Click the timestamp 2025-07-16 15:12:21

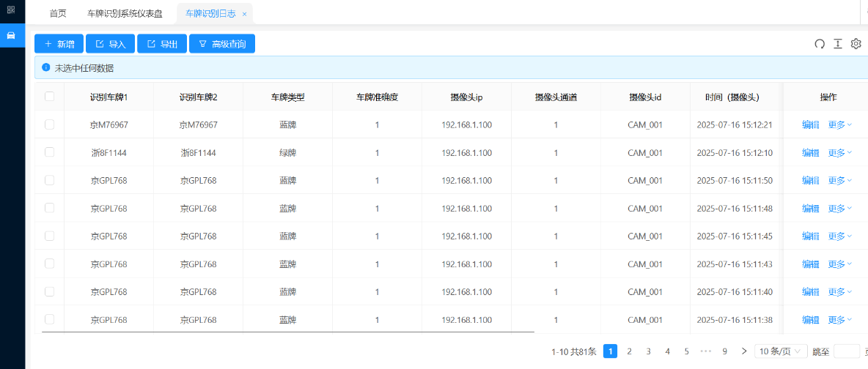click(x=735, y=125)
